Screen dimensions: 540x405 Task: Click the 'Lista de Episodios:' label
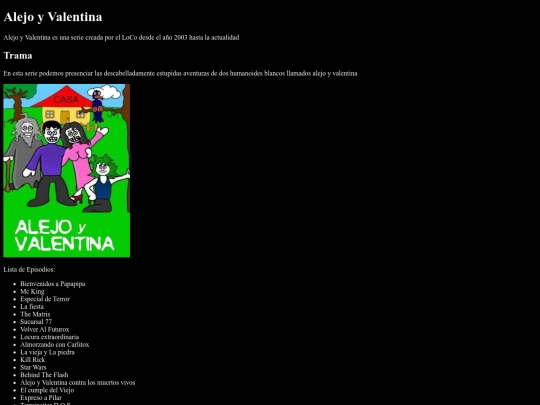(29, 269)
